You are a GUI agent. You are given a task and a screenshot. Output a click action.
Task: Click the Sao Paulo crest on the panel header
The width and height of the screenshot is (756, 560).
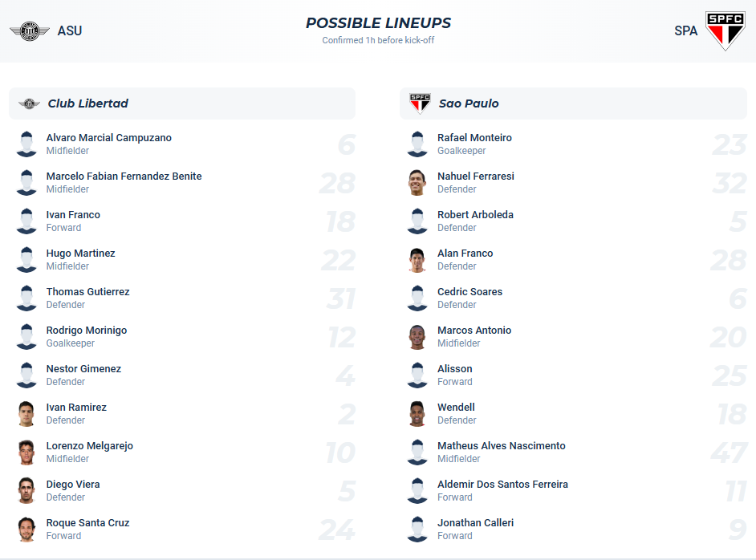[x=419, y=103]
